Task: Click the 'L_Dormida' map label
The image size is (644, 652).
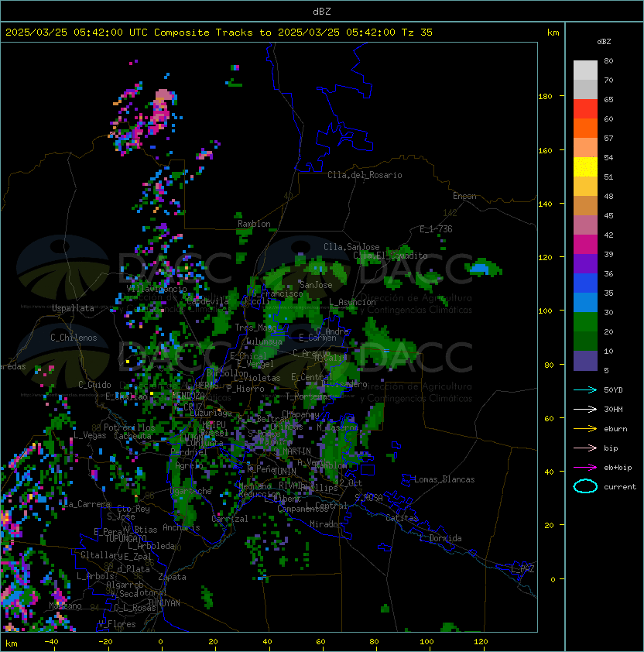Action: coord(440,538)
